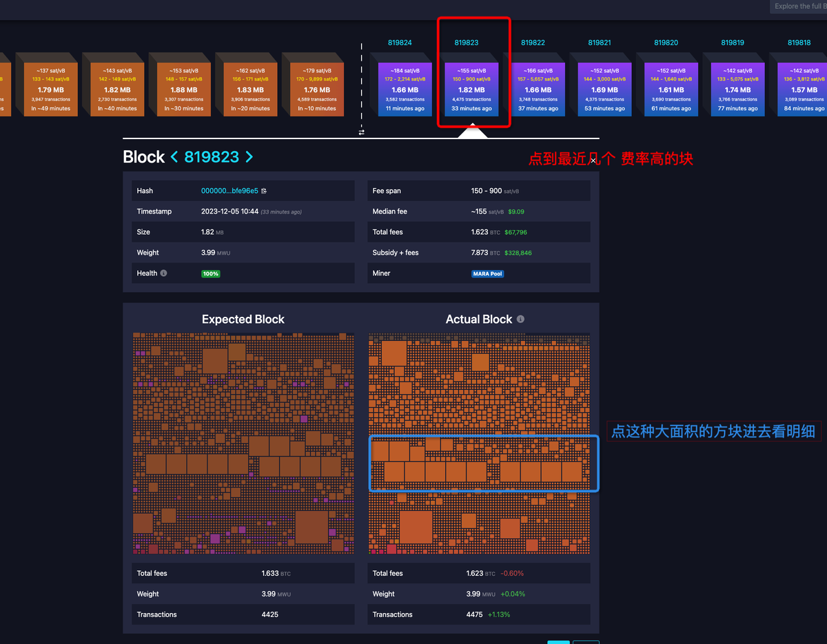Open the Health info icon
Image resolution: width=827 pixels, height=644 pixels.
pyautogui.click(x=163, y=273)
